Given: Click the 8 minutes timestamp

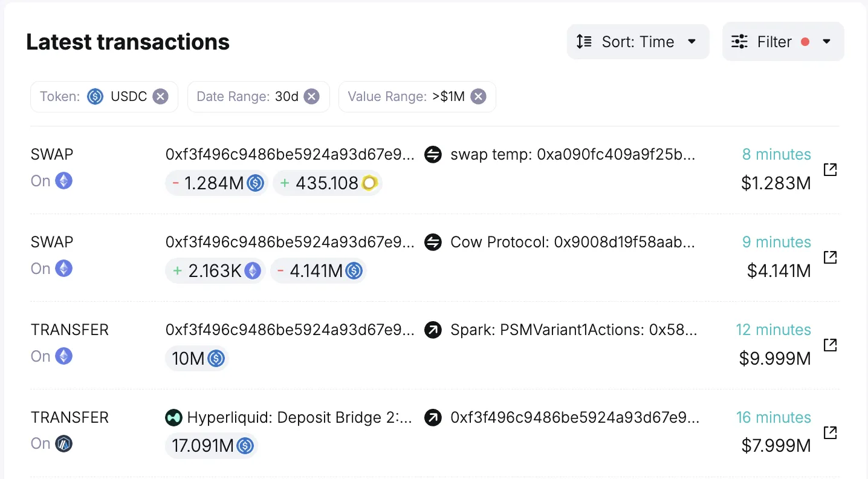Looking at the screenshot, I should (776, 154).
